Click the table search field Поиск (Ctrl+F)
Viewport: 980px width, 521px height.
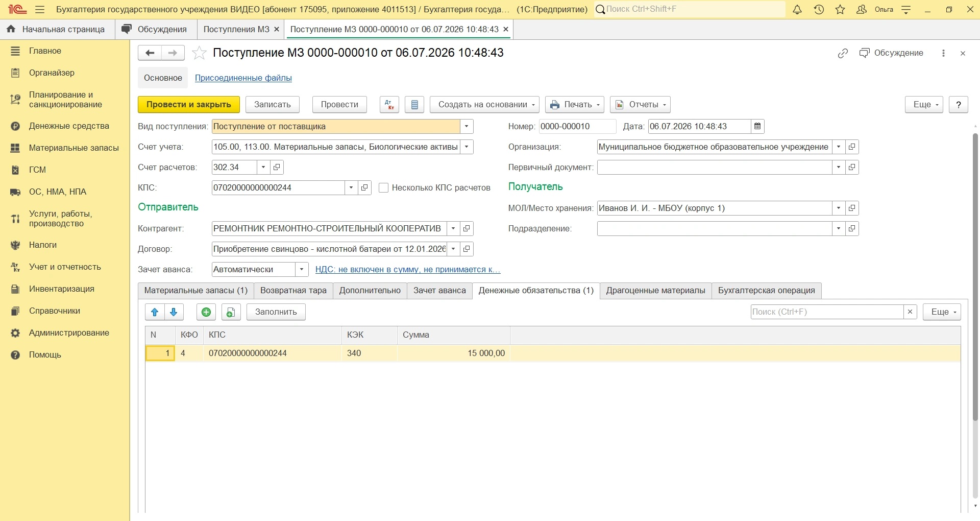[827, 312]
